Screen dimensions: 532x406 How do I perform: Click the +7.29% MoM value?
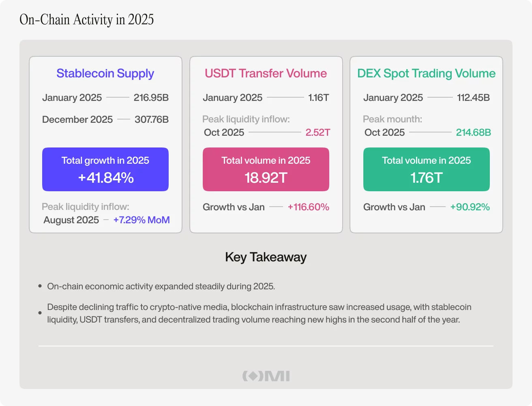click(x=142, y=220)
